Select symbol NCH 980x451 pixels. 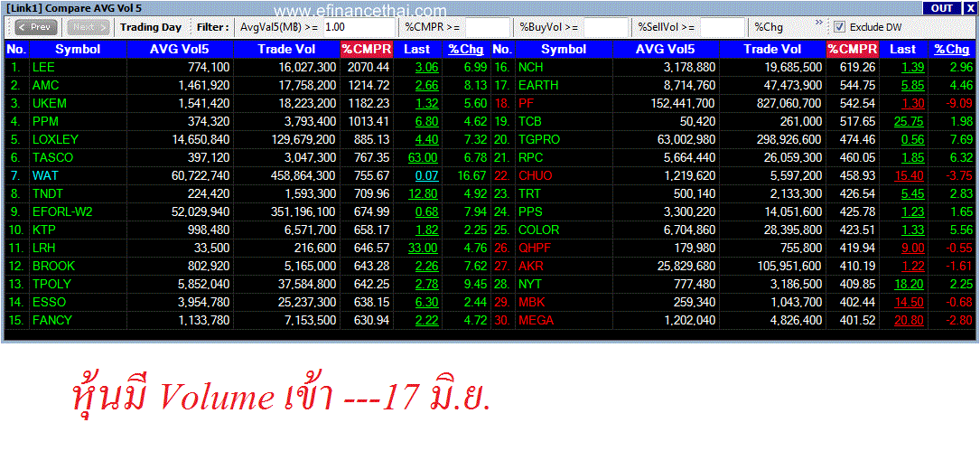[x=530, y=68]
